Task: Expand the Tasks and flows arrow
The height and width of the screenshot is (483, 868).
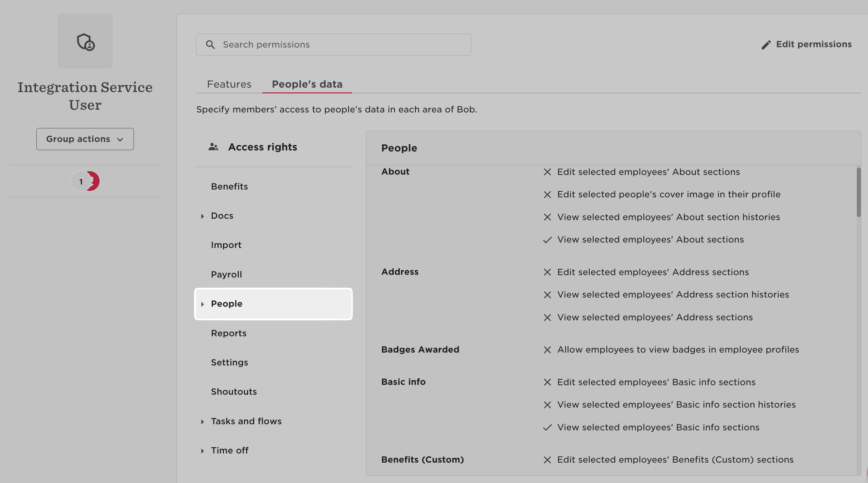Action: coord(203,422)
